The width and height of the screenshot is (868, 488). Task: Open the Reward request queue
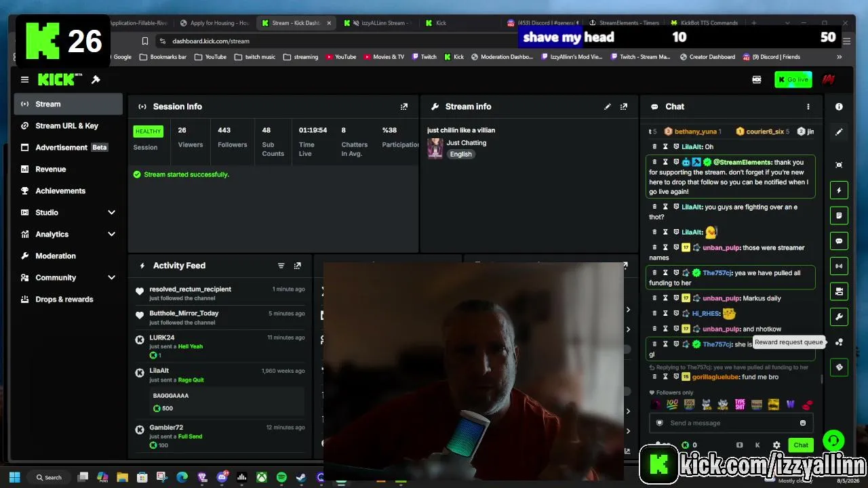click(839, 342)
